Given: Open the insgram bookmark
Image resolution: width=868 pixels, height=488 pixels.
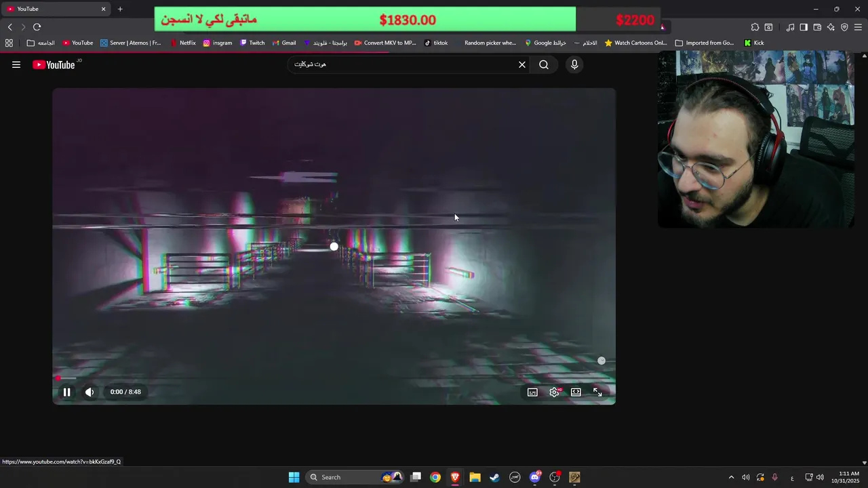Looking at the screenshot, I should click(x=218, y=43).
